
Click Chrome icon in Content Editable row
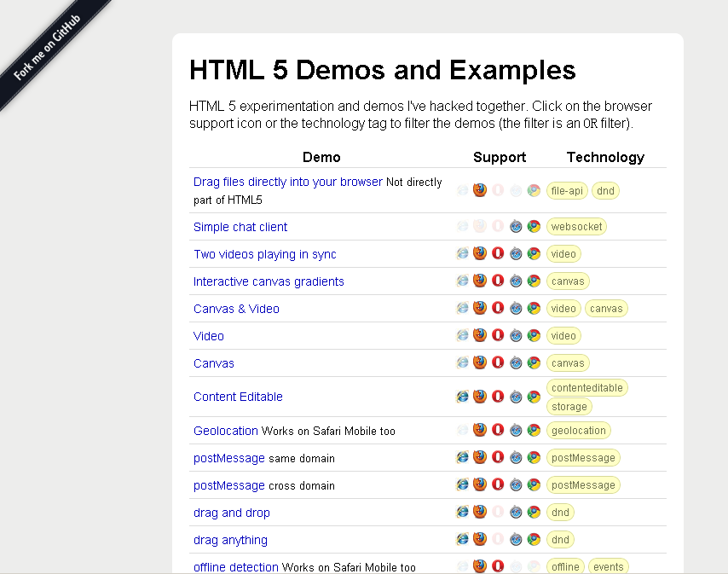click(x=534, y=397)
